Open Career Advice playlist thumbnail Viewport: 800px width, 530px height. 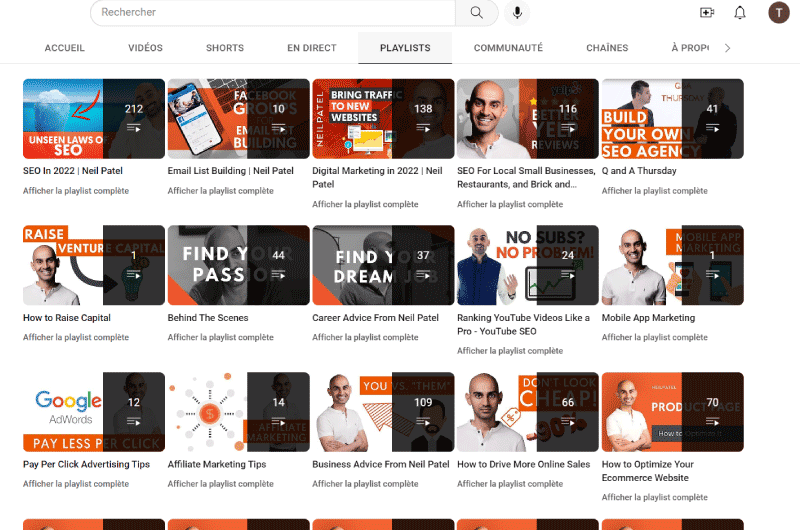383,265
